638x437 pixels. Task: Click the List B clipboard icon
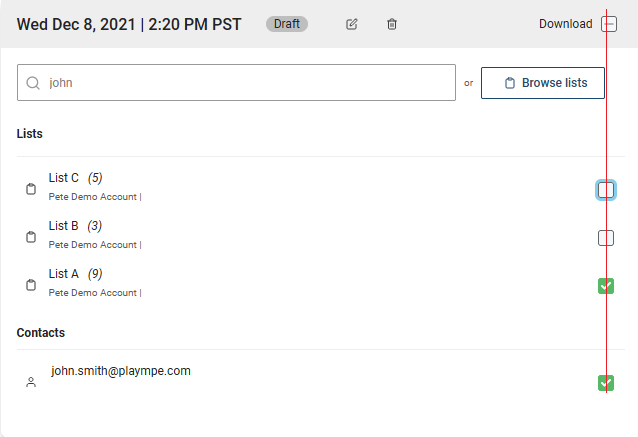point(31,237)
